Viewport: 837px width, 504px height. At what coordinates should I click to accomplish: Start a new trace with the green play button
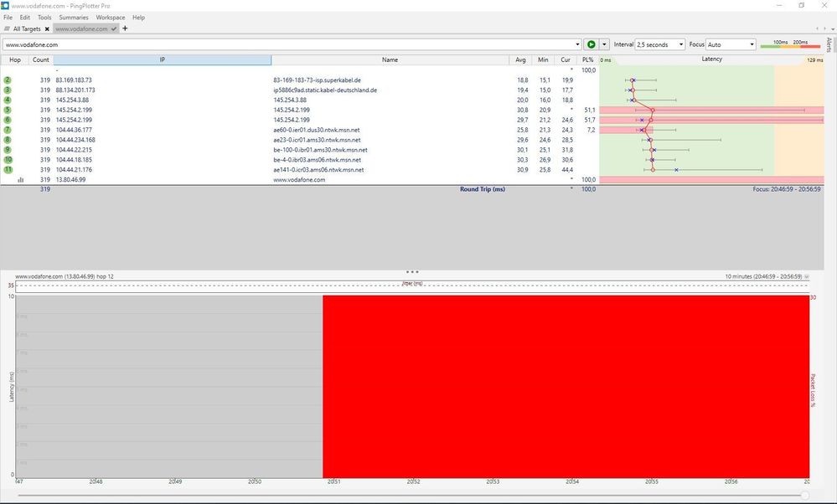[x=591, y=44]
